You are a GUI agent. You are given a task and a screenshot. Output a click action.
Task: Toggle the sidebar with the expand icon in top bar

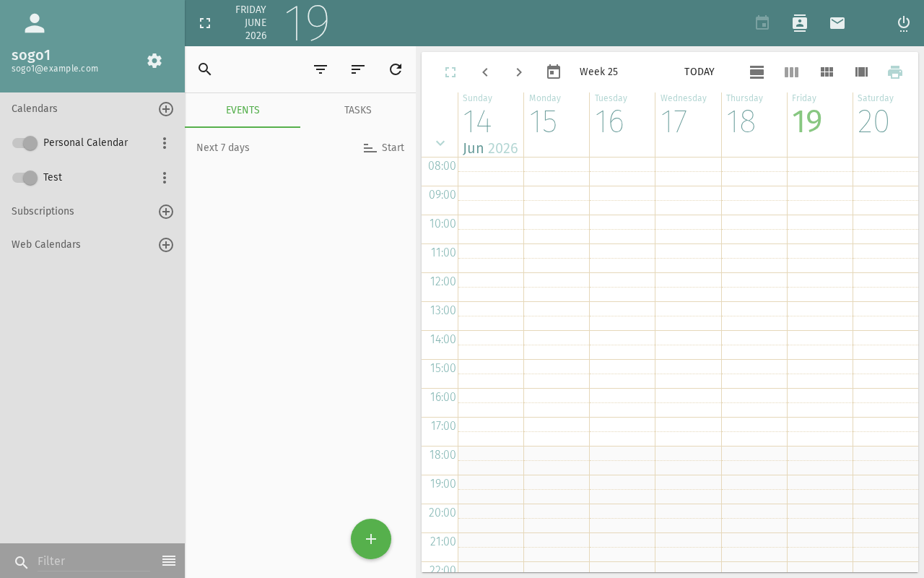pyautogui.click(x=205, y=23)
